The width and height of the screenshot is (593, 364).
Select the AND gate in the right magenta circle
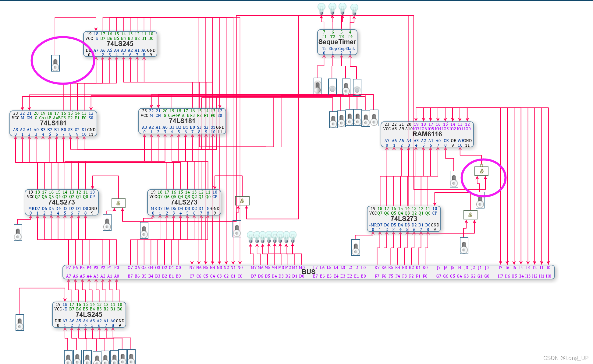[x=481, y=171]
